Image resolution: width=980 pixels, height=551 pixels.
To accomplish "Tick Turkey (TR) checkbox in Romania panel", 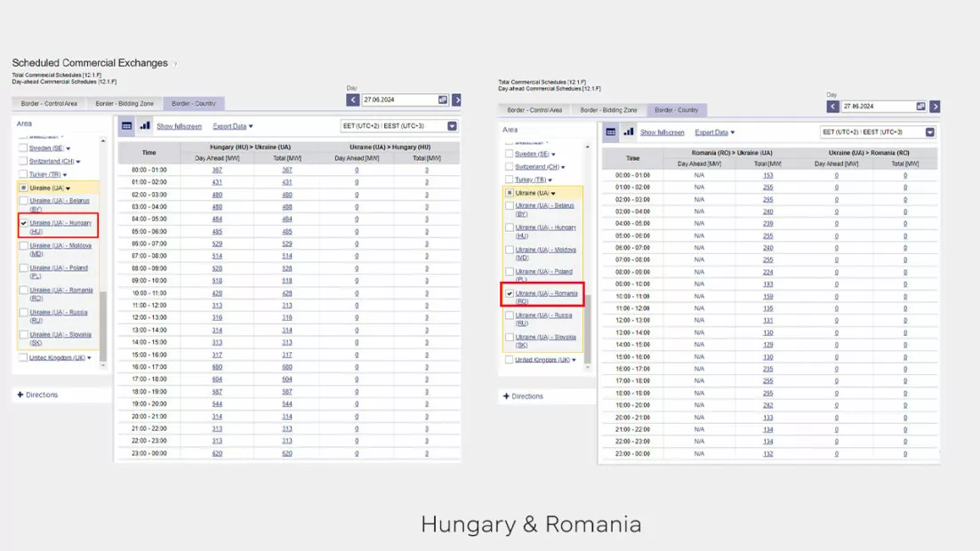I will click(x=509, y=180).
